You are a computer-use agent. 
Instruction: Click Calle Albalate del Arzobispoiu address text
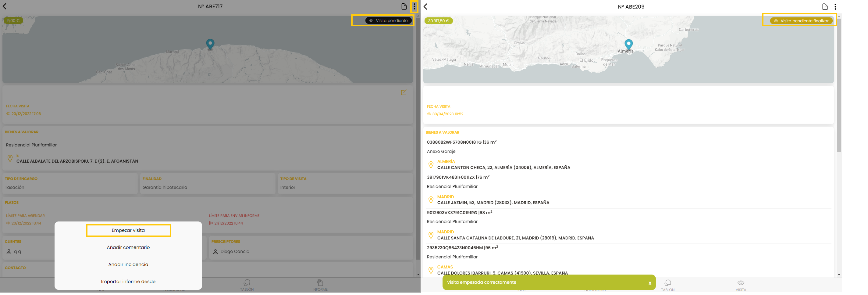[x=77, y=161]
